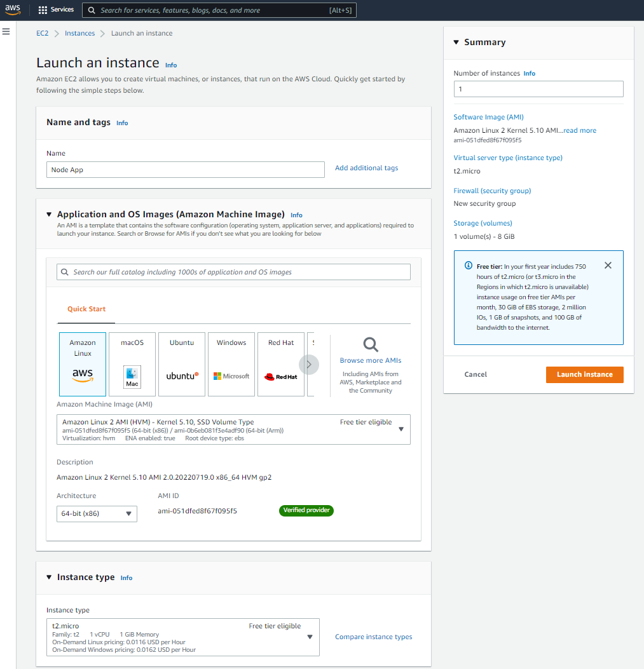Click AMI ID text ami-051dfed8f67f095f5
644x669 pixels.
pos(197,511)
